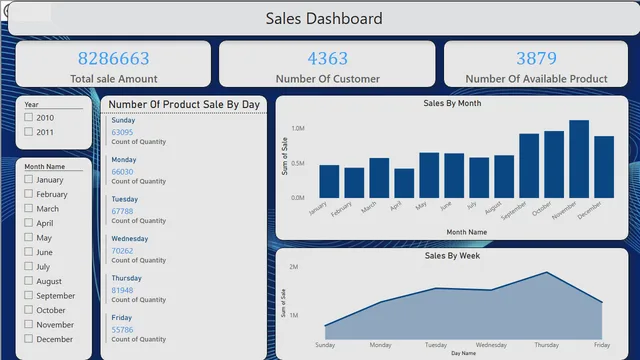Select the Friday quantity value 55786
The image size is (640, 360).
pos(122,330)
